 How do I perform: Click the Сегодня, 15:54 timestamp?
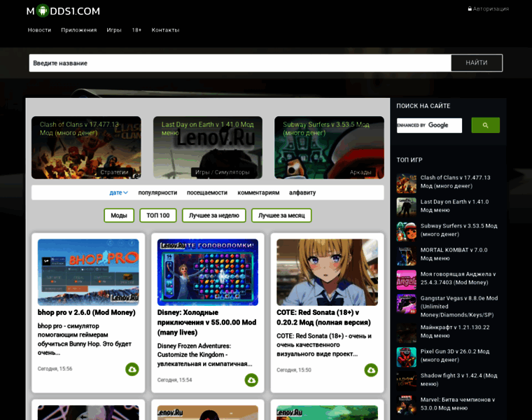pos(174,380)
